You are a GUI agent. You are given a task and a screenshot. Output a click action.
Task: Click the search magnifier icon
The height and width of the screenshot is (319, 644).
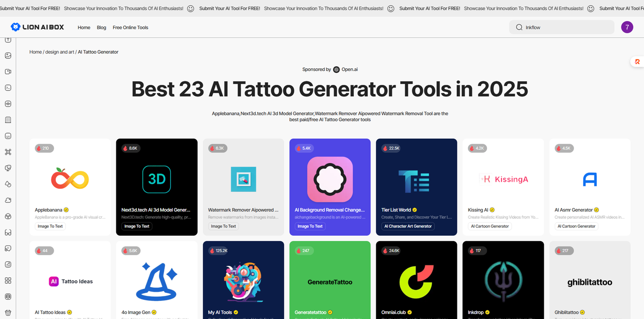(x=519, y=27)
